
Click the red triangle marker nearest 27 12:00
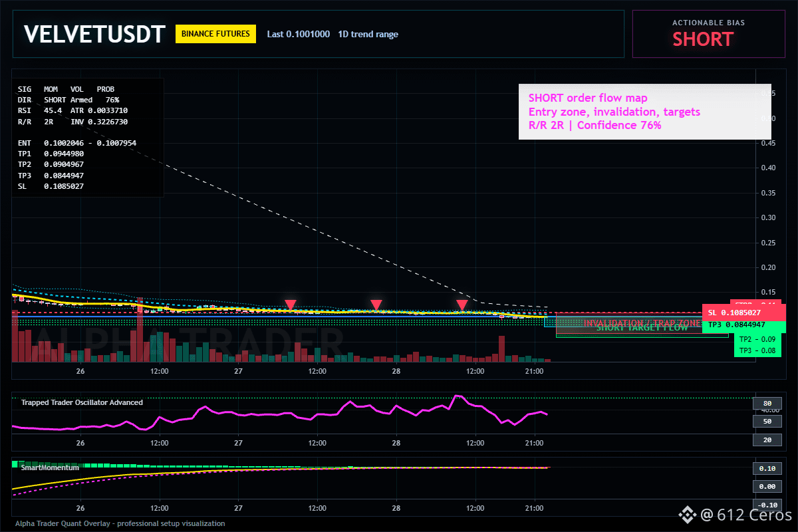pyautogui.click(x=291, y=305)
